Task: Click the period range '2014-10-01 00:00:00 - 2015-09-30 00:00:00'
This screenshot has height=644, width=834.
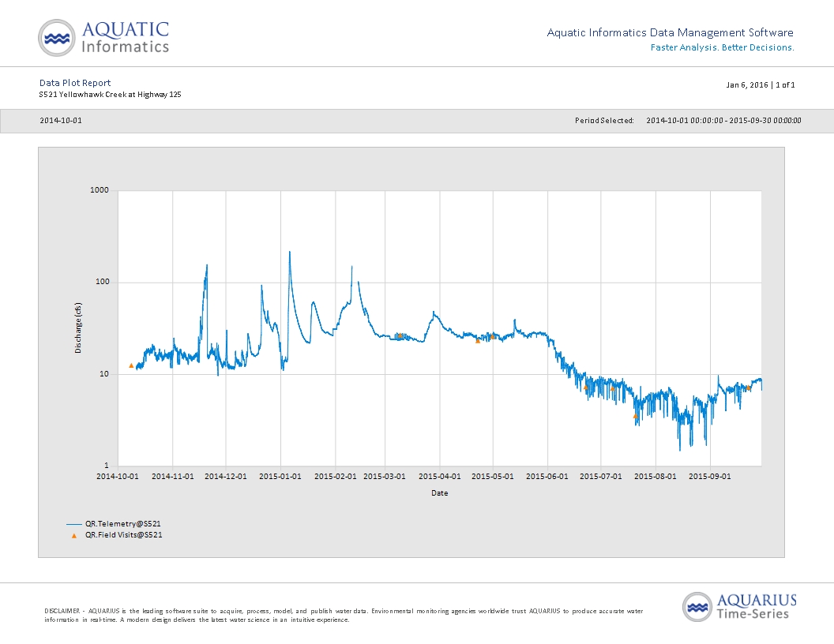Action: tap(723, 121)
